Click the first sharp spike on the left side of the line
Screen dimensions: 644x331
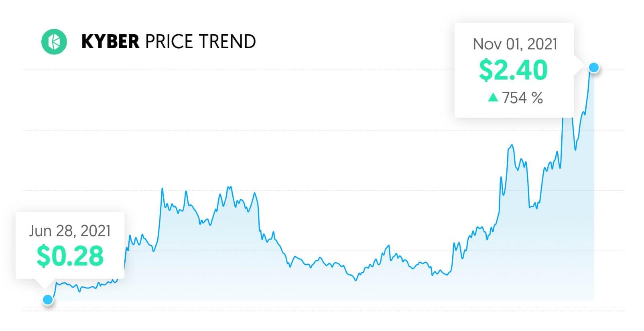tap(162, 188)
